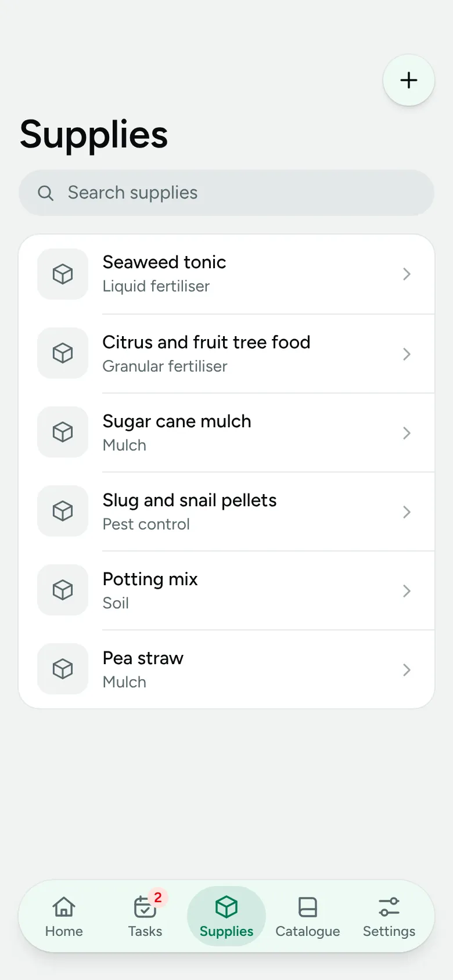Viewport: 453px width, 980px height.
Task: Expand Potting mix chevron arrow
Action: [x=407, y=591]
